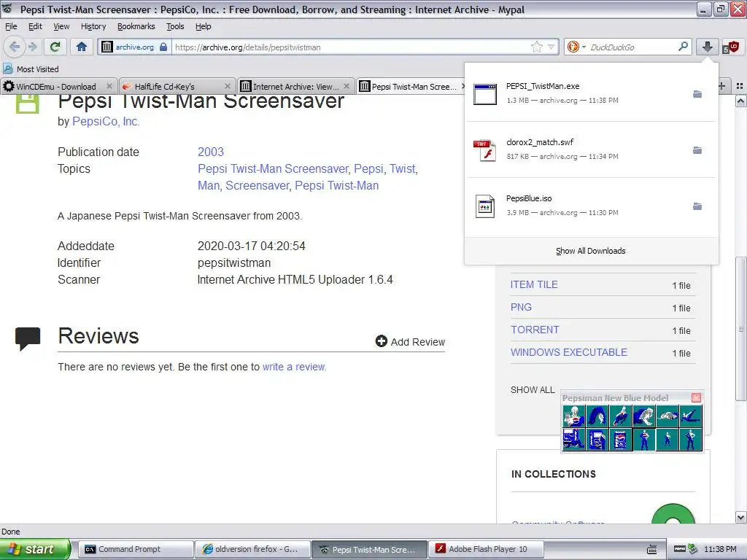The image size is (747, 560).
Task: Open the uBlock Origin extension icon
Action: [729, 47]
